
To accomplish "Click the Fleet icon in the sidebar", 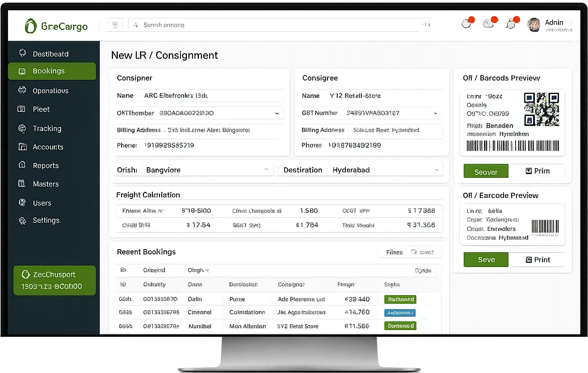I will click(21, 109).
